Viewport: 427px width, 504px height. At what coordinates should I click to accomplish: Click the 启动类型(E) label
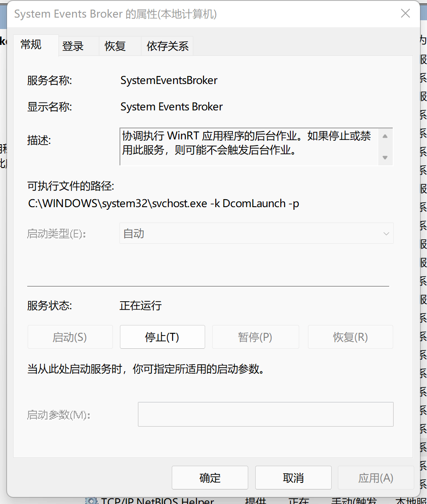click(x=57, y=234)
